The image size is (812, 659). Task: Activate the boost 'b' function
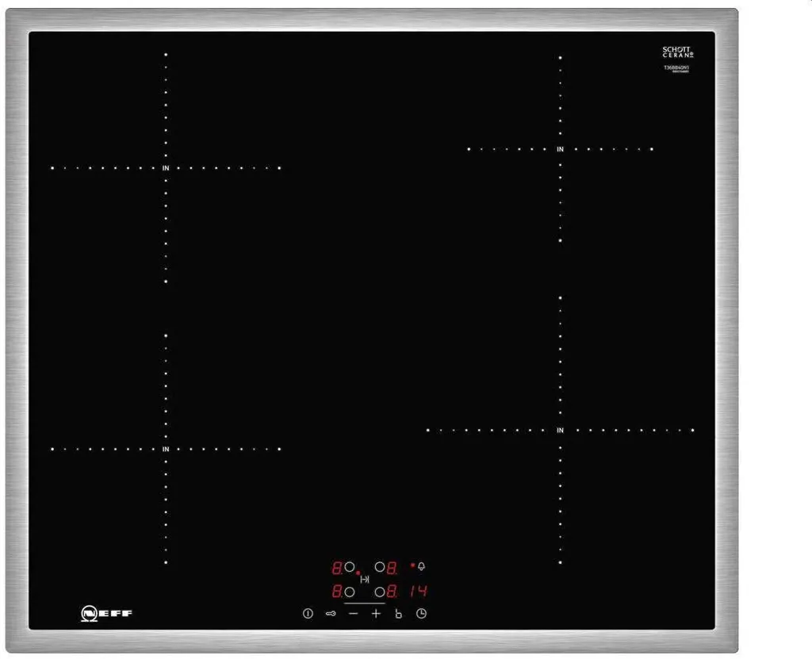(399, 614)
